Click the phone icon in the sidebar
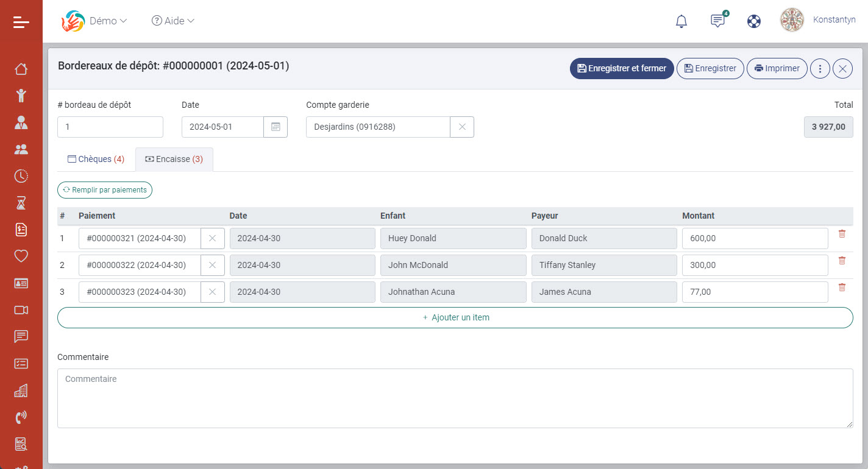Screen dimensions: 868x469 click(21, 417)
